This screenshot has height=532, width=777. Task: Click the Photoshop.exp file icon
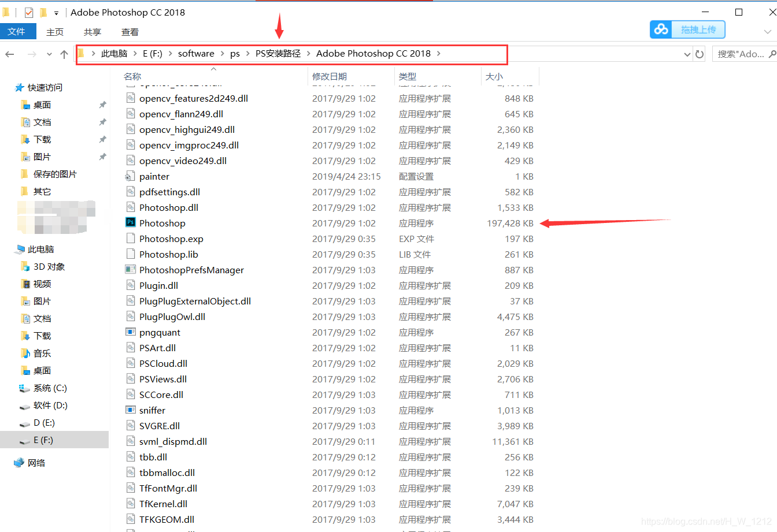(131, 239)
